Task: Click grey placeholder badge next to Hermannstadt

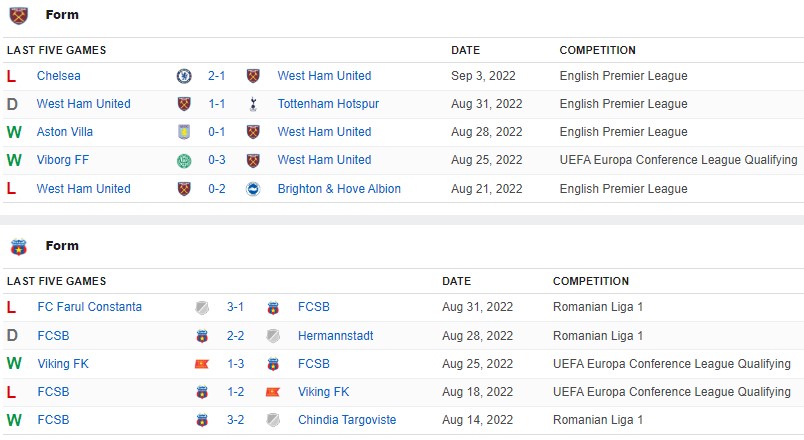Action: coord(273,336)
